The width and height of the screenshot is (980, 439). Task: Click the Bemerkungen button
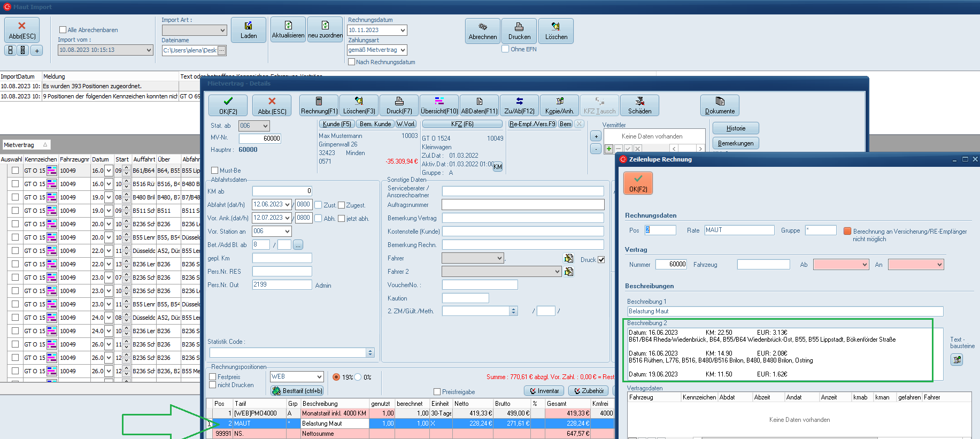click(735, 143)
